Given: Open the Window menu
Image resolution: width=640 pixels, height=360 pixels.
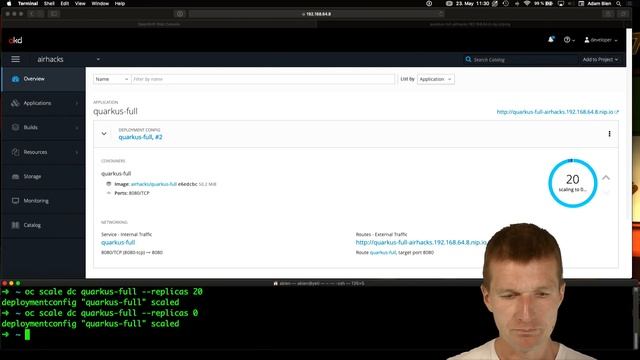Looking at the screenshot, I should tap(100, 3).
